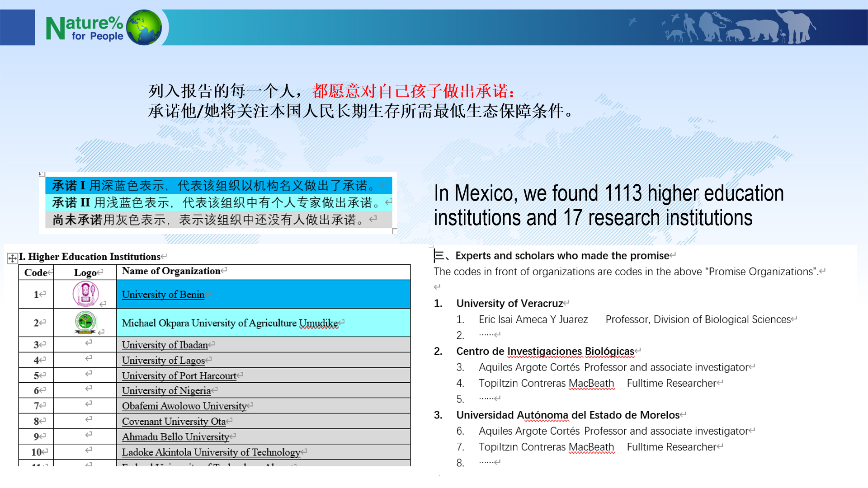Select the Michael Okpara University of Agriculture Umudike cell
Screen dimensions: 868x488
click(x=263, y=323)
